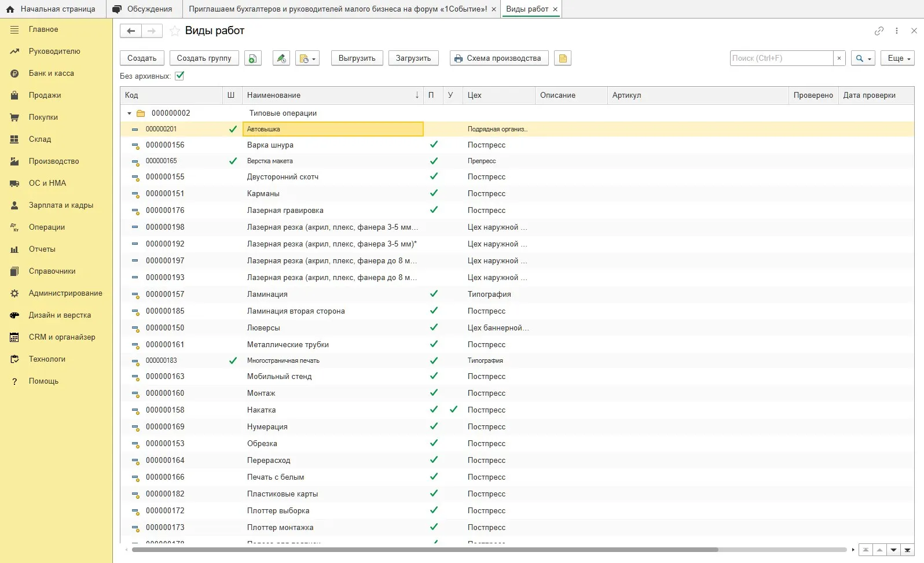Click the back navigation arrow
This screenshot has height=563, width=924.
point(131,31)
